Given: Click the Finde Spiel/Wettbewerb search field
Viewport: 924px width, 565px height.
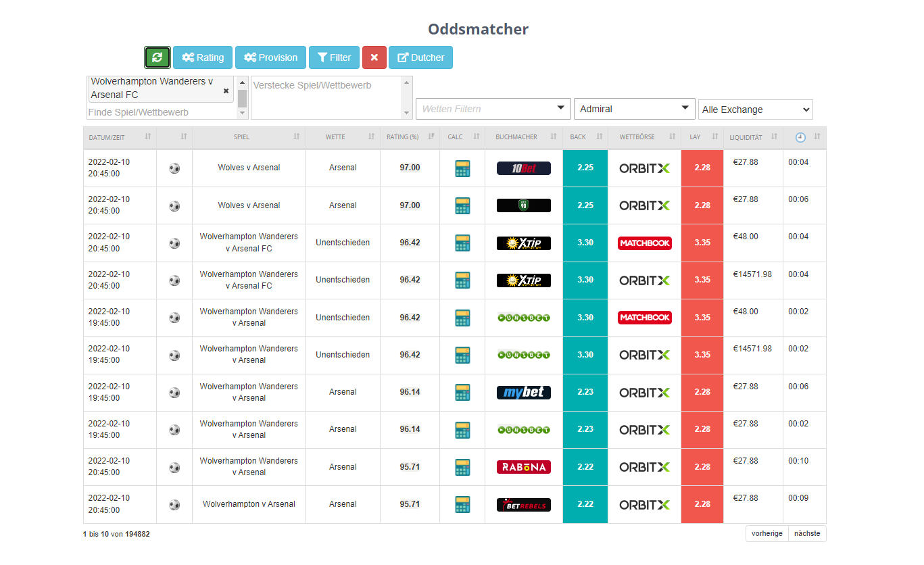Looking at the screenshot, I should 162,112.
